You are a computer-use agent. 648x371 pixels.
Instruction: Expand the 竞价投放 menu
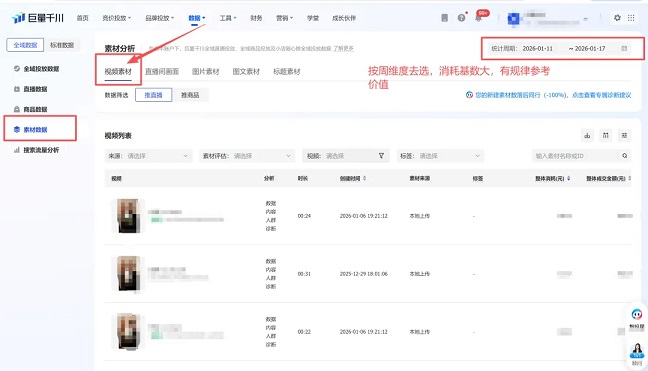(x=116, y=18)
